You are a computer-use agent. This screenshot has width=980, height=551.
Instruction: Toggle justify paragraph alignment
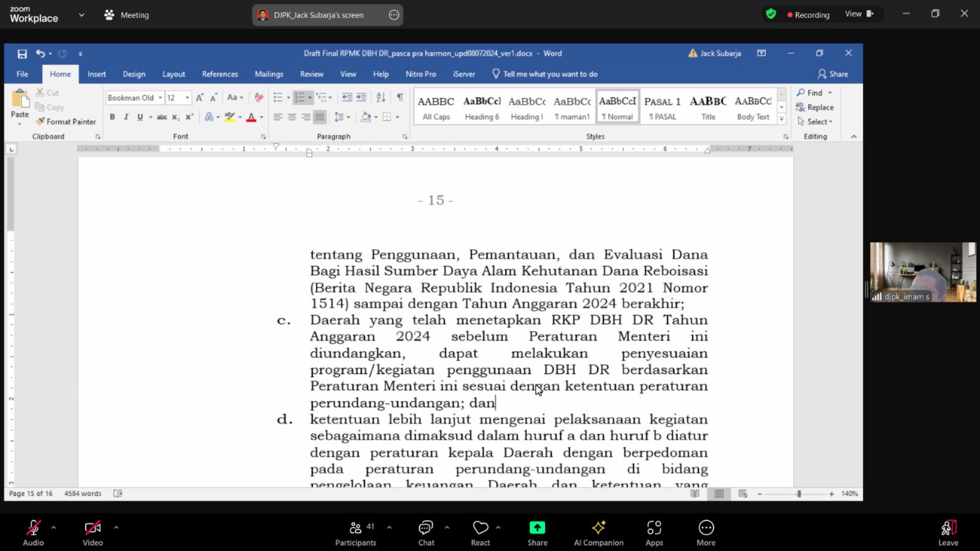click(x=320, y=117)
